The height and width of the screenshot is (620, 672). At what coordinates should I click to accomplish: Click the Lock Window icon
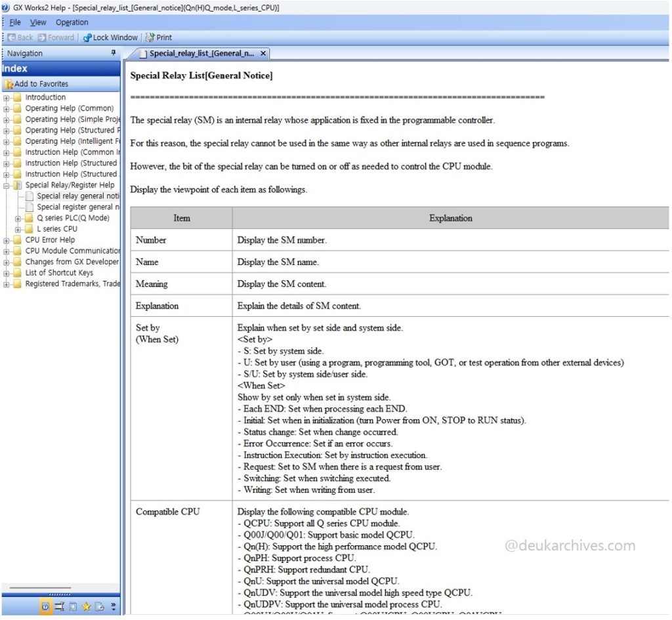87,37
